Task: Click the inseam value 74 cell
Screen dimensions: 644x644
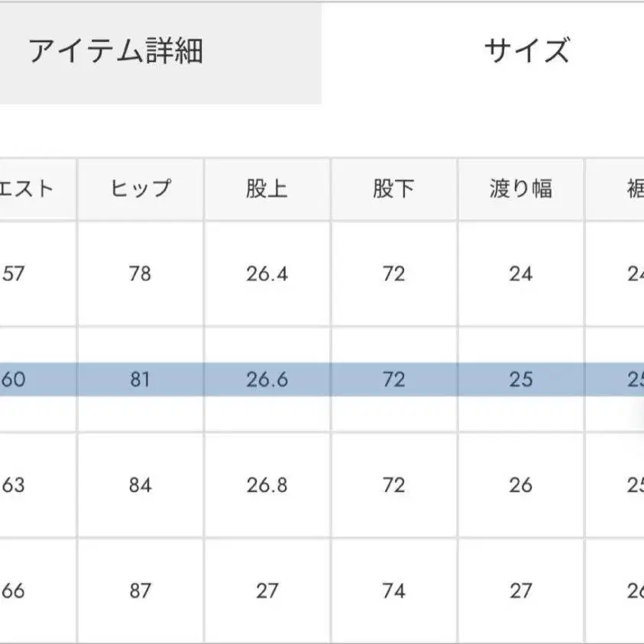Action: point(393,591)
